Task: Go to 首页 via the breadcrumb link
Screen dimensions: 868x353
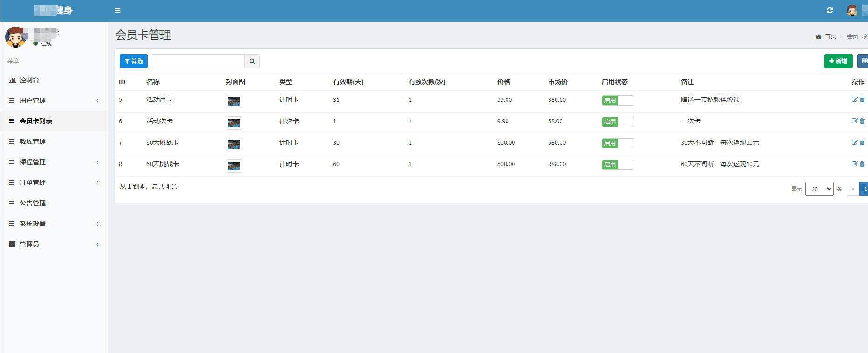Action: coord(830,36)
